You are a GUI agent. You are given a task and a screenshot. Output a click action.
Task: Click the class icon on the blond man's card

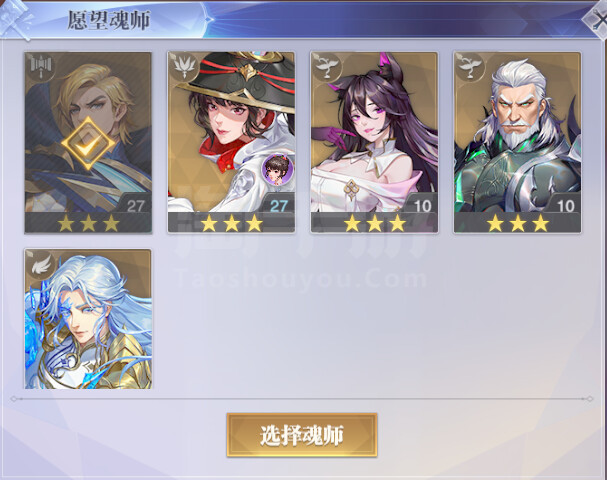40,67
